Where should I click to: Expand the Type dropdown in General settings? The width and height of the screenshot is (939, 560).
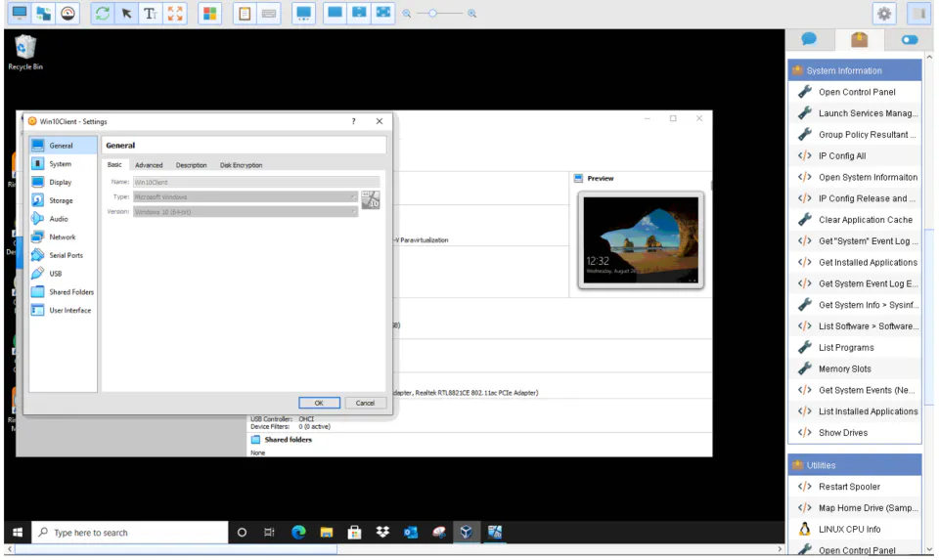(245, 196)
